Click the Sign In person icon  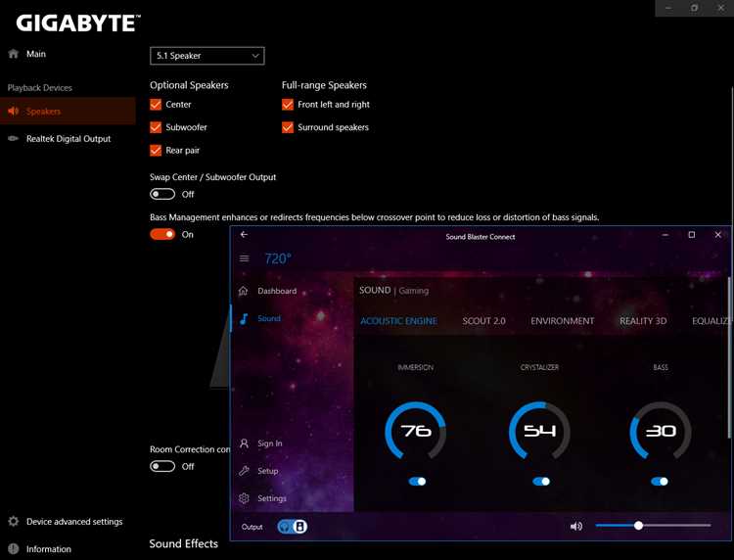click(x=244, y=443)
